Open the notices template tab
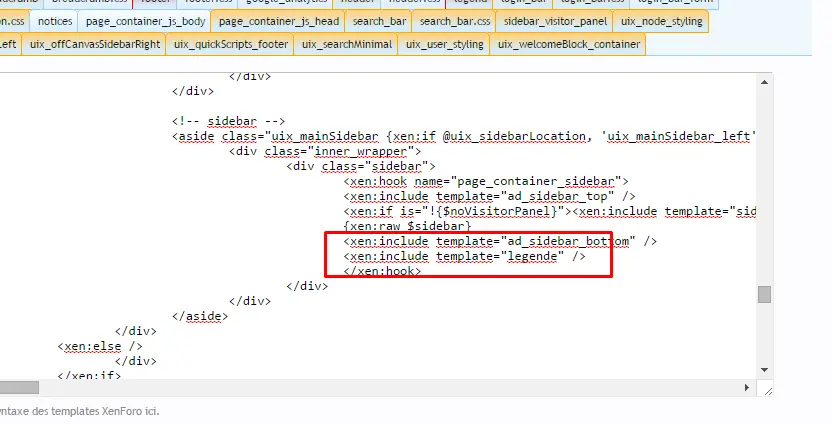This screenshot has width=832, height=424. pos(55,22)
